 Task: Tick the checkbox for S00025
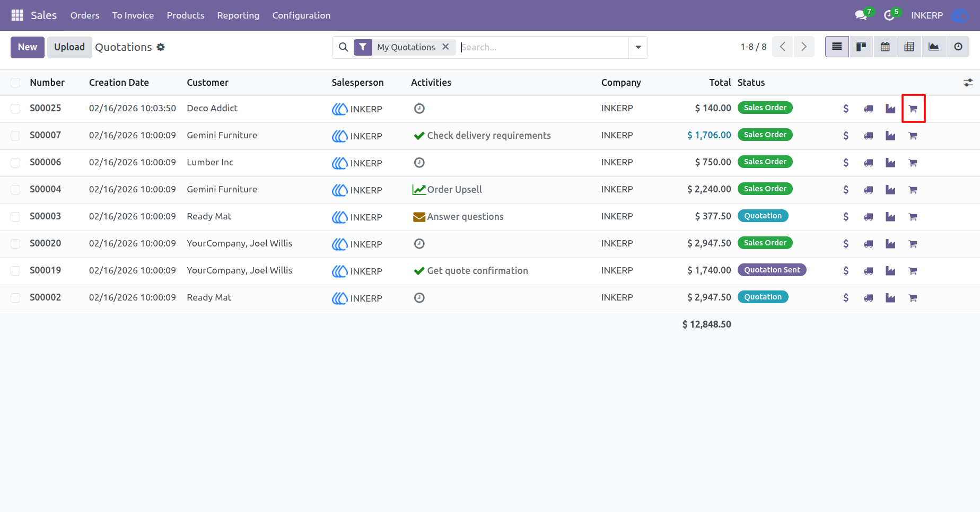tap(15, 109)
